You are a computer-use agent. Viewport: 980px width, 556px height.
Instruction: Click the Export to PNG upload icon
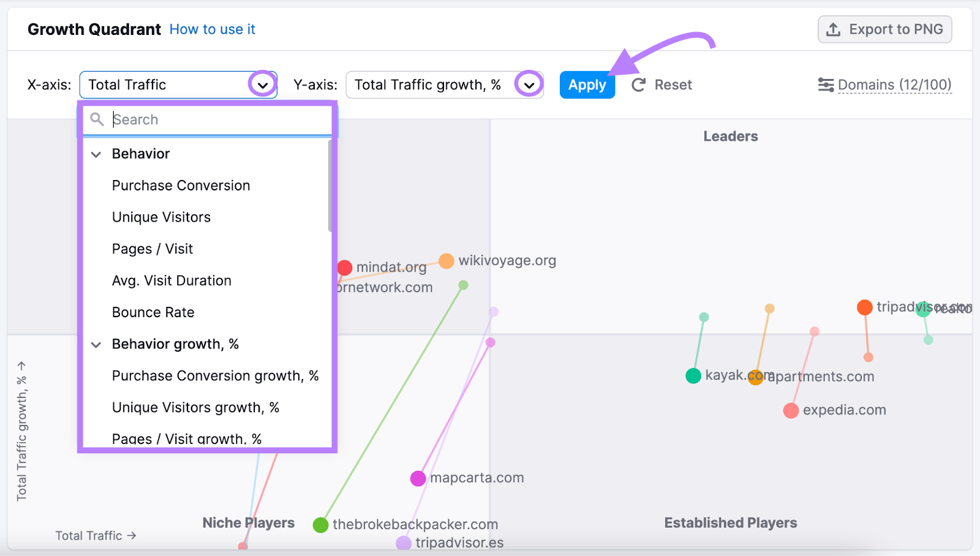tap(833, 29)
